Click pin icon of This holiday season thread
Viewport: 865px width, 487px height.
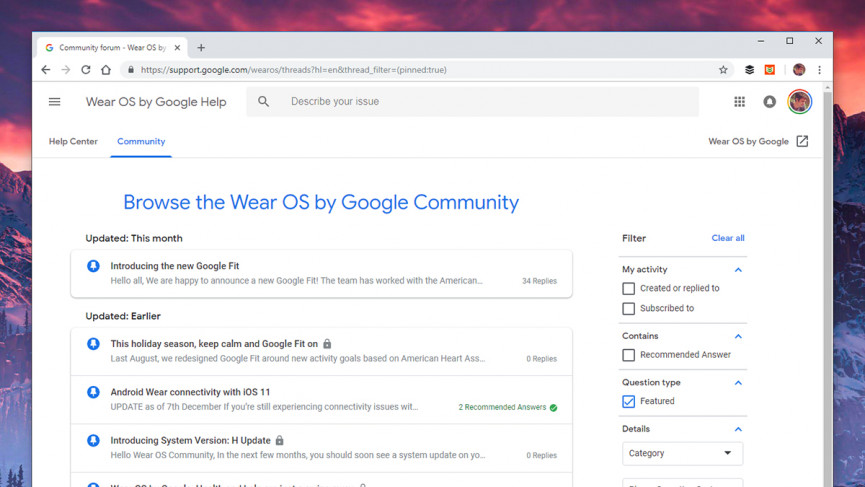(93, 344)
